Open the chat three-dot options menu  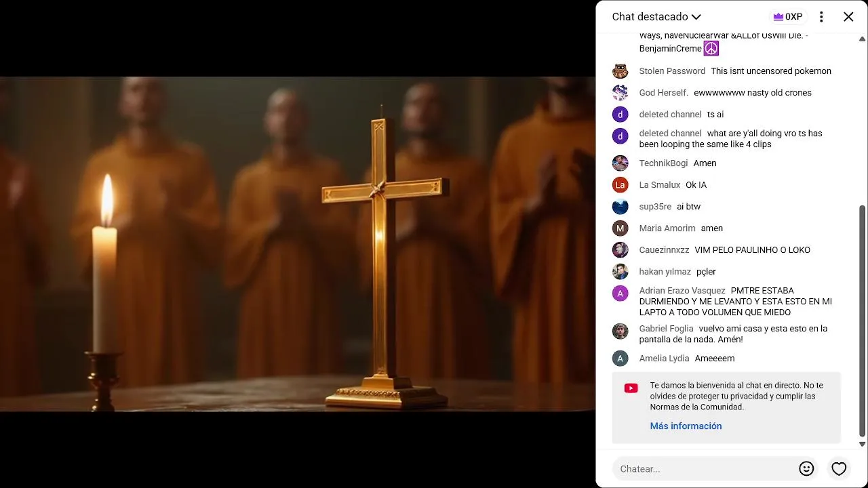pos(821,17)
